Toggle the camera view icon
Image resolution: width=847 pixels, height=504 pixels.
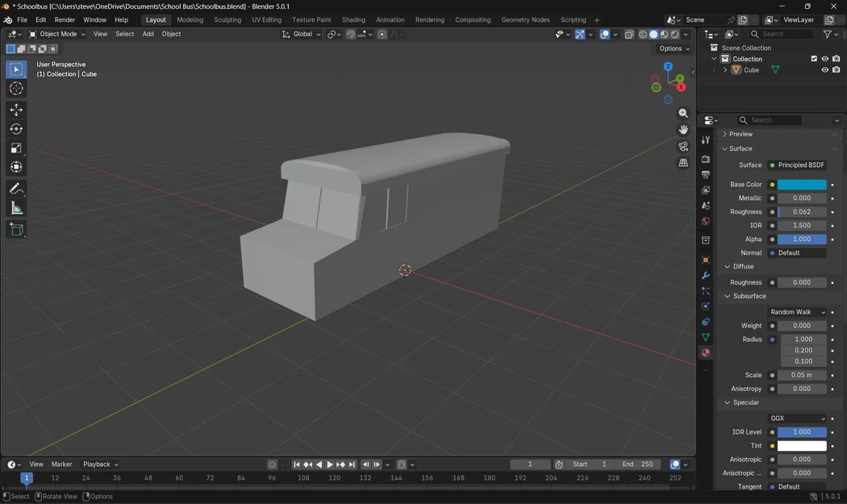(x=683, y=146)
